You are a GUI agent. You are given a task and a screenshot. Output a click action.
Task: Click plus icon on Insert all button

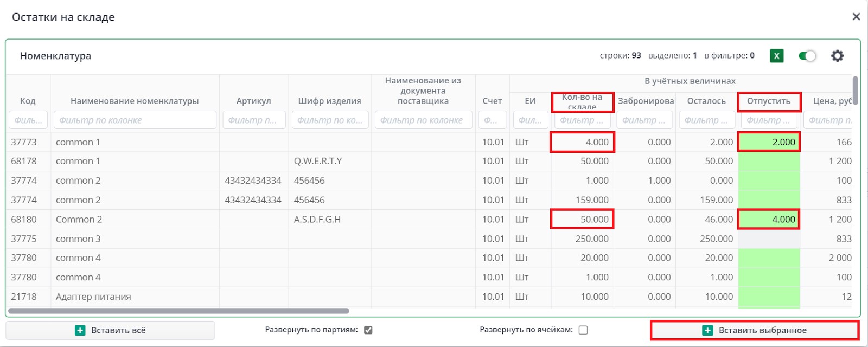pyautogui.click(x=80, y=330)
